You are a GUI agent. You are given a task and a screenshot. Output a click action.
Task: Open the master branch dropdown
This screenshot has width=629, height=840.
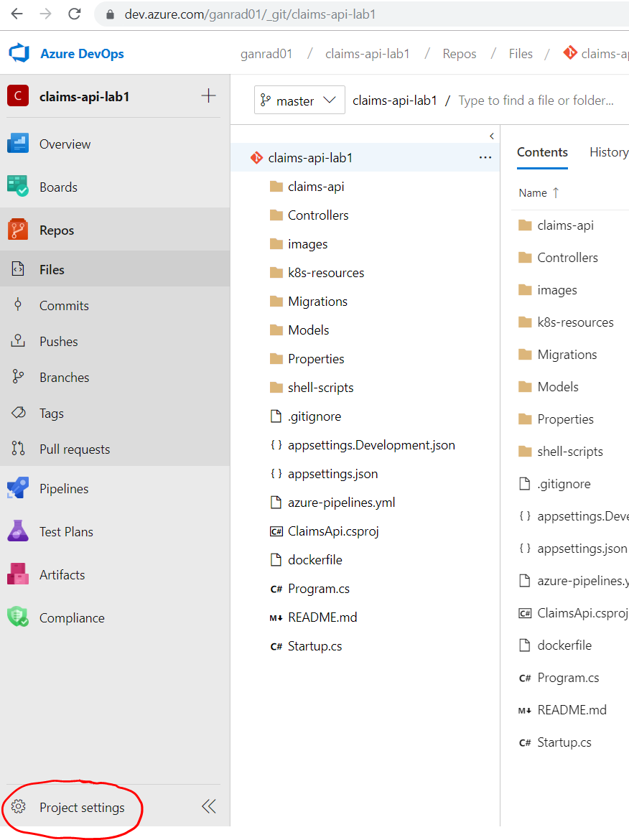click(299, 101)
